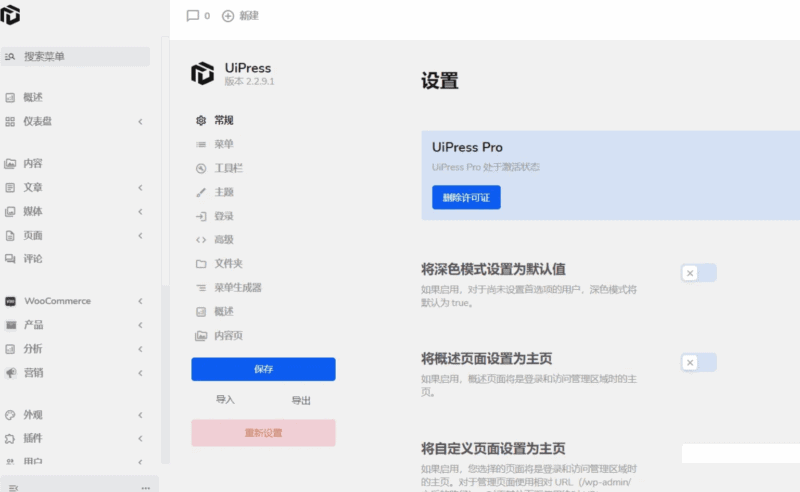This screenshot has width=800, height=492.
Task: Expand the 营销 submenu chevron
Action: pyautogui.click(x=140, y=373)
